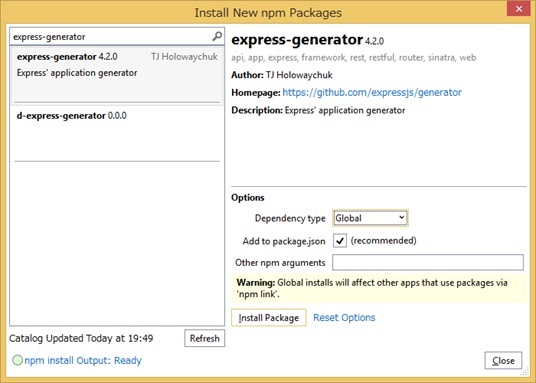Click the TJ Holowaychuk author name in list
This screenshot has height=383, width=536.
pyautogui.click(x=185, y=56)
